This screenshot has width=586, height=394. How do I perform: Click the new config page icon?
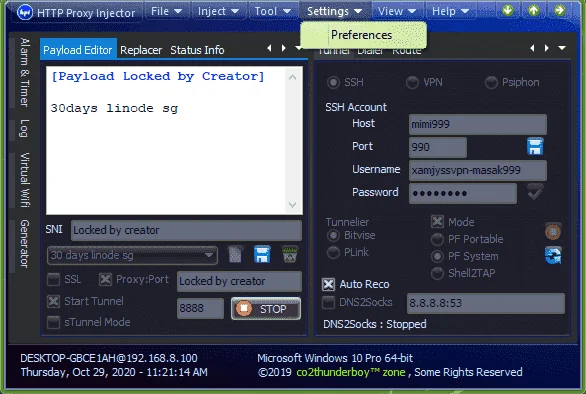click(x=235, y=255)
